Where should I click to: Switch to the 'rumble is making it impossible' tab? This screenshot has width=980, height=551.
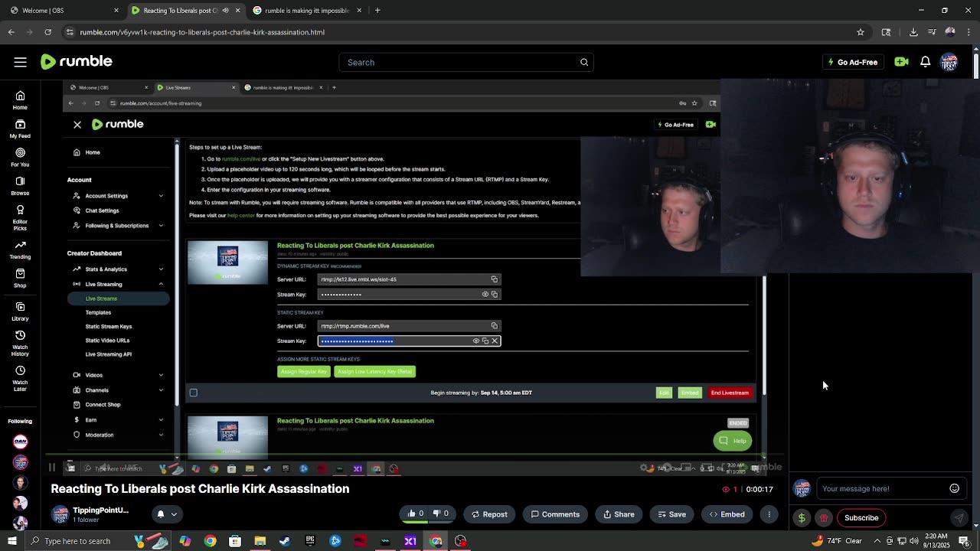coord(305,11)
